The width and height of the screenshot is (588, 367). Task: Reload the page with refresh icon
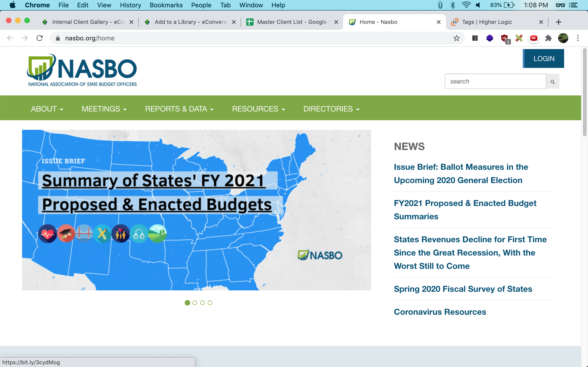(40, 38)
